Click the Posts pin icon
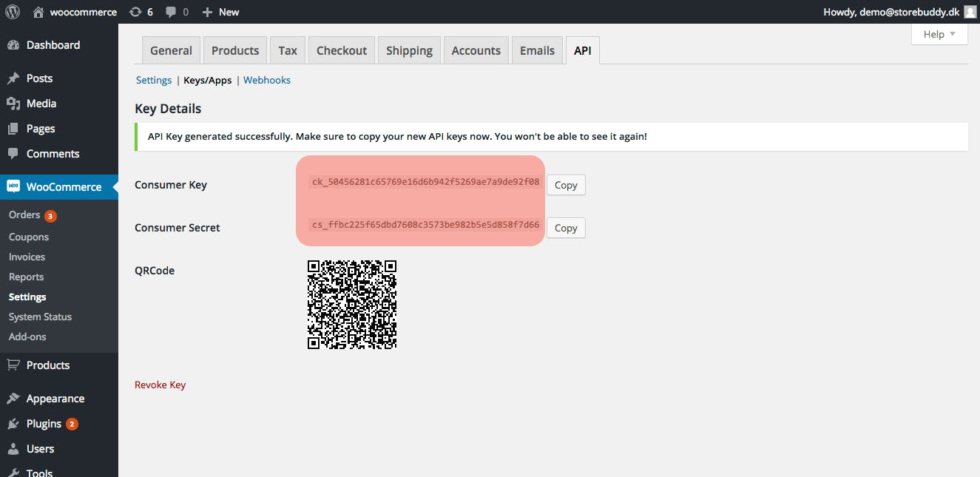 coord(13,78)
